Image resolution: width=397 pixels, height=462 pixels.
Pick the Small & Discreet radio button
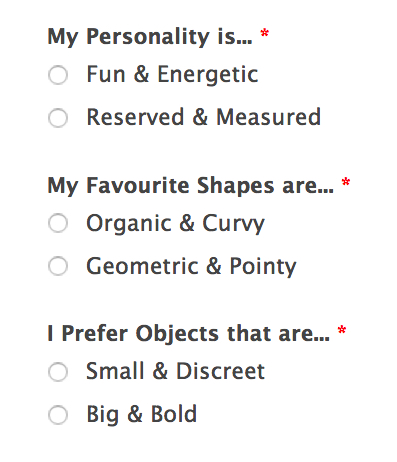pyautogui.click(x=58, y=371)
